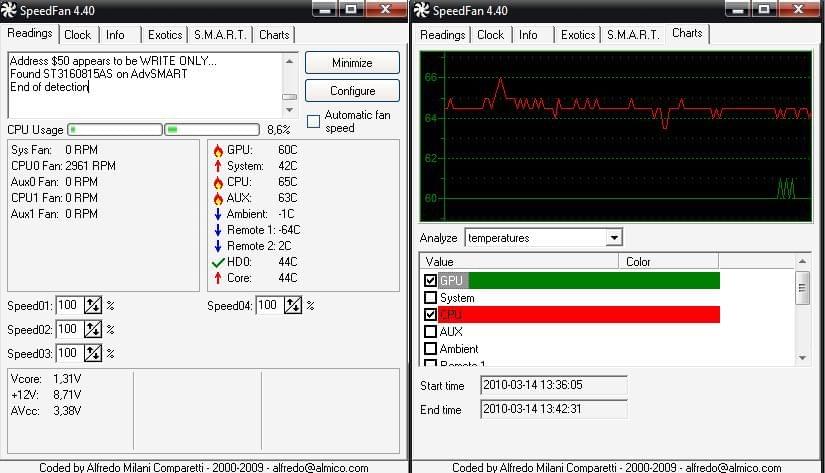This screenshot has width=825, height=473.
Task: Adjust Speed04 spinner arrows
Action: coord(293,305)
